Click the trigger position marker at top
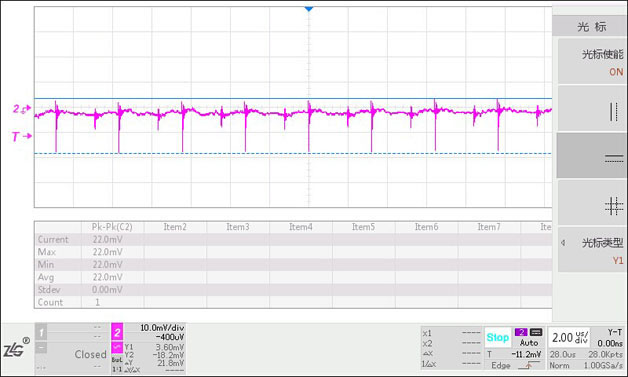 coord(308,9)
